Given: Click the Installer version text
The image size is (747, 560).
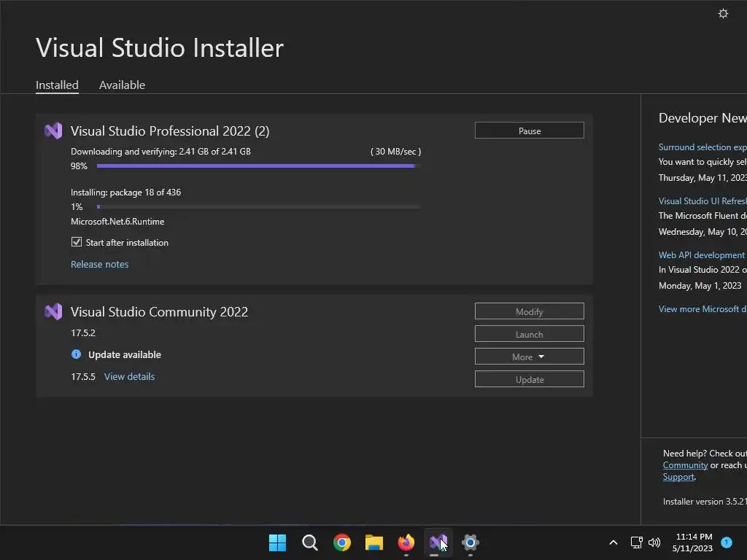Looking at the screenshot, I should point(705,502).
